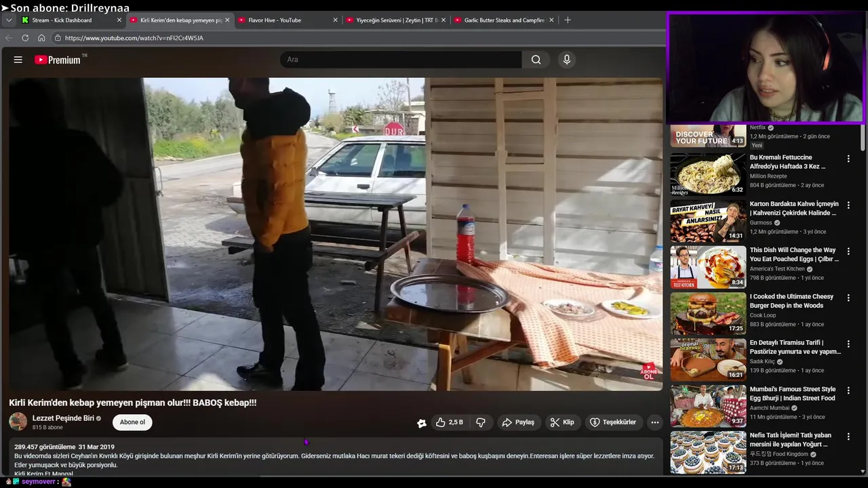
Task: Click the streamer webcam overlay
Action: (x=766, y=68)
